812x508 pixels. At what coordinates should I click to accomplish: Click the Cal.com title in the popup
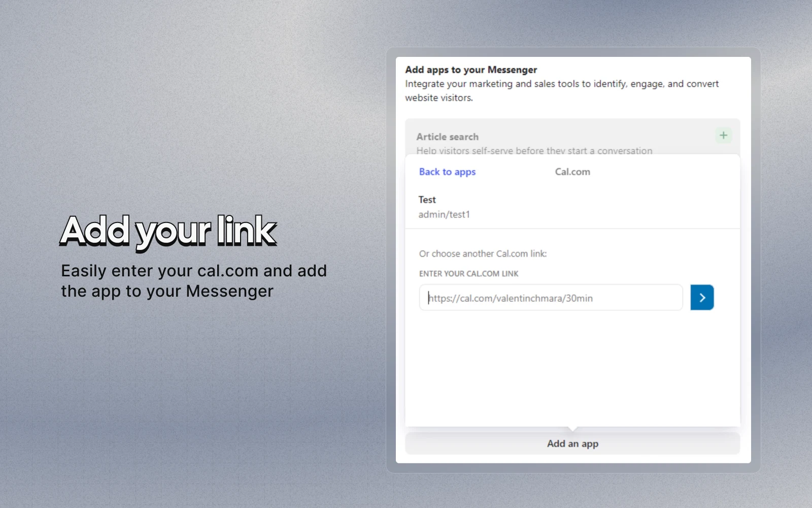coord(572,172)
